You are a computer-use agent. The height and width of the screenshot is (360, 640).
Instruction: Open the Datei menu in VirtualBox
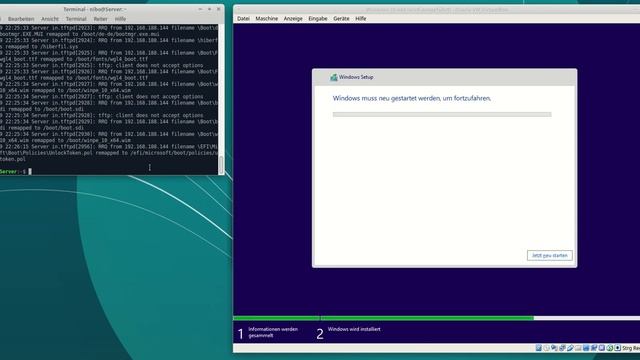(243, 18)
